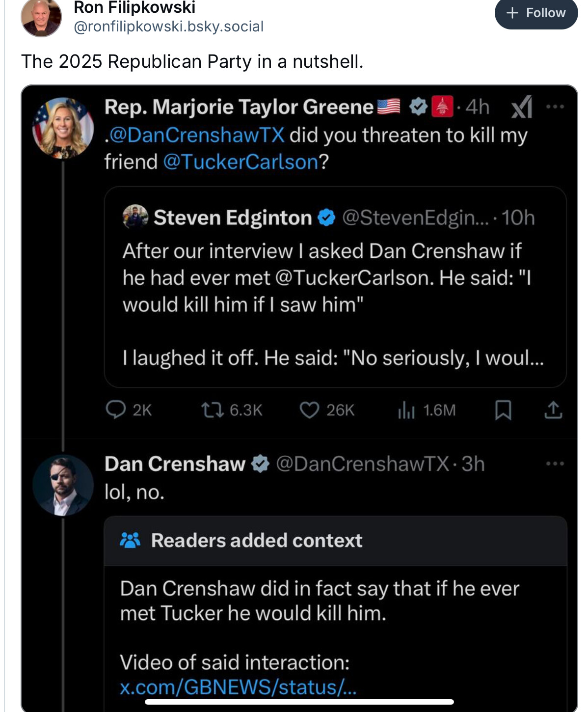
Task: Click the Readers added context people icon
Action: click(130, 540)
